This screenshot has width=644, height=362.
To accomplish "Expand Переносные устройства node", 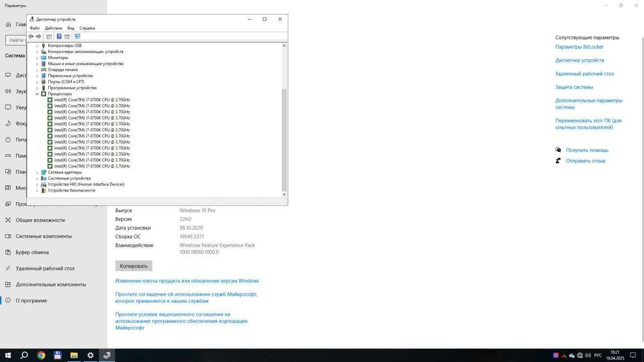I will coord(37,76).
